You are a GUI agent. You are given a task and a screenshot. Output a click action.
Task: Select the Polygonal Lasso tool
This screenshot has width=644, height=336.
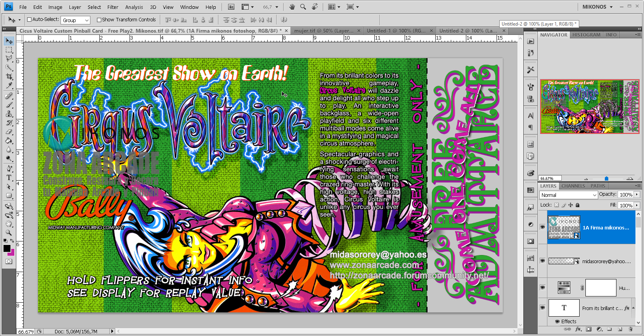[9, 59]
